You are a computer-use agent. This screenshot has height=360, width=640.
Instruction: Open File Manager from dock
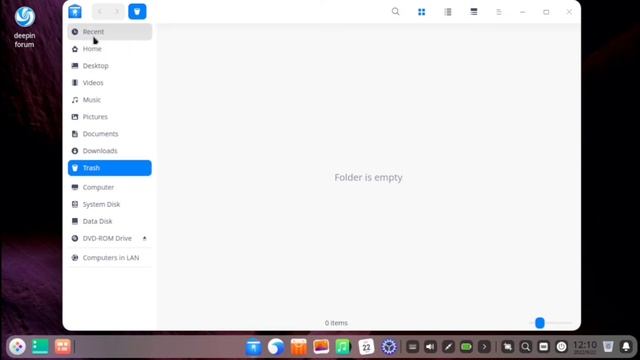[x=253, y=347]
